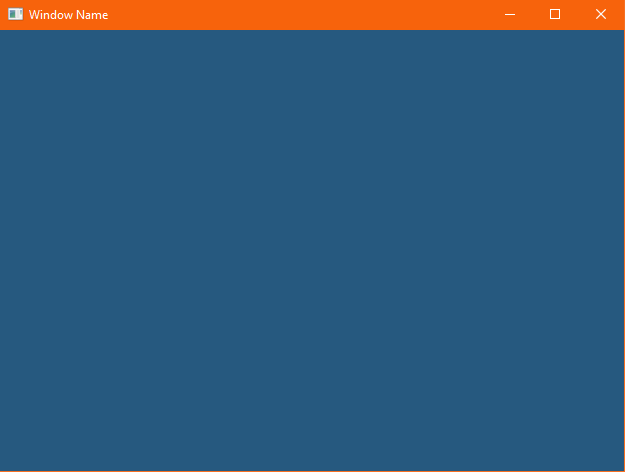625x472 pixels.
Task: Click the app icon in the title bar
Action: pyautogui.click(x=15, y=15)
